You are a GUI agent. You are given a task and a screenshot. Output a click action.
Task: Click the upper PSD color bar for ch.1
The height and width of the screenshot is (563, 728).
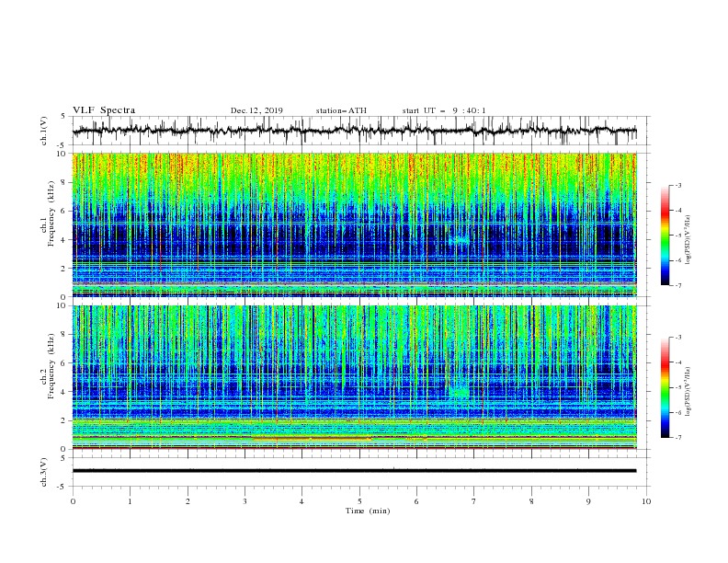pos(665,235)
